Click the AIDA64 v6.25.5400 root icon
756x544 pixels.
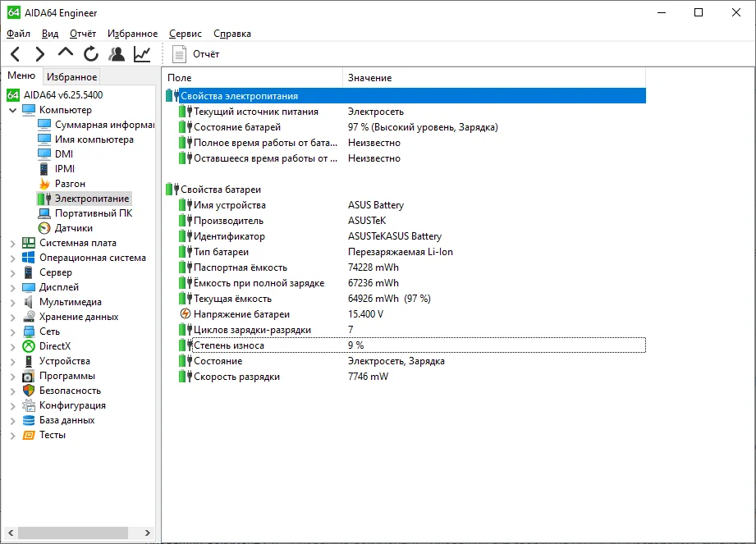(x=13, y=95)
